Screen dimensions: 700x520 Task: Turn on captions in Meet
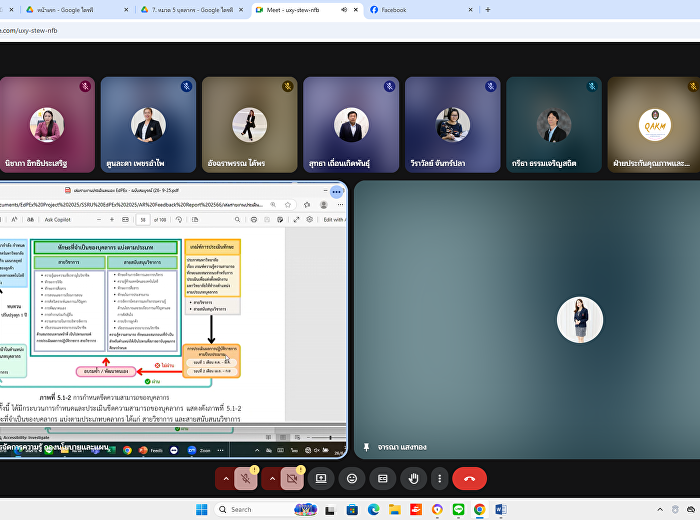click(x=382, y=479)
